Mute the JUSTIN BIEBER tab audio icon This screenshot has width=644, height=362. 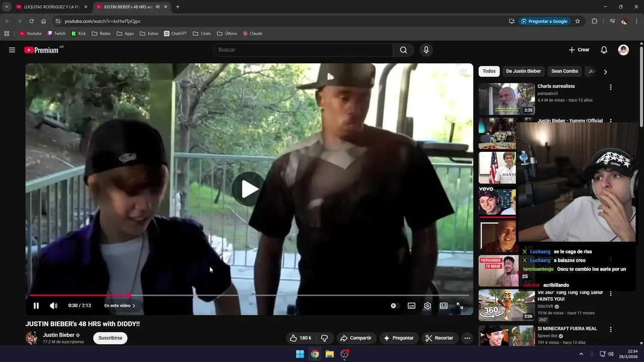click(x=158, y=7)
